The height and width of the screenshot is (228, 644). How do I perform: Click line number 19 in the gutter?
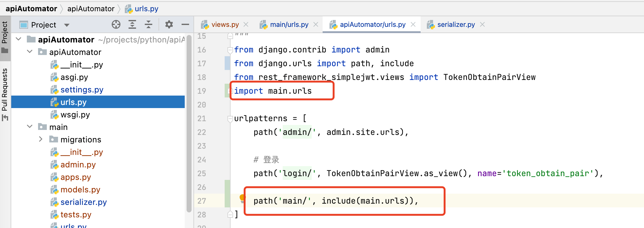(202, 91)
